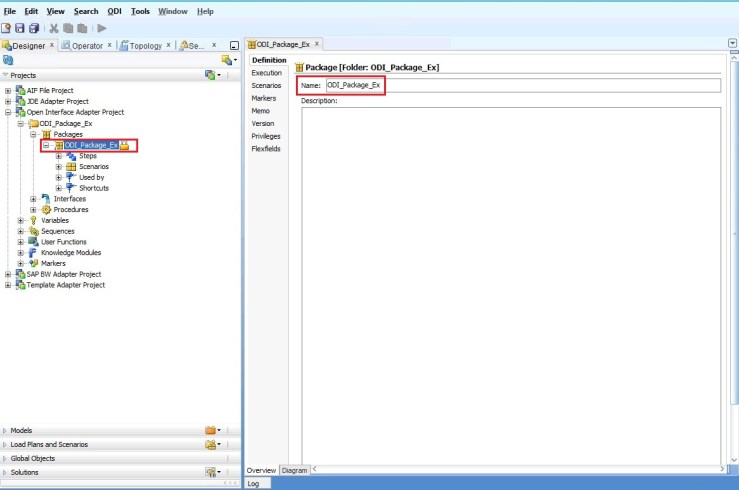Click the refresh icon below Designer tab
This screenshot has width=739, height=490.
pyautogui.click(x=8, y=60)
